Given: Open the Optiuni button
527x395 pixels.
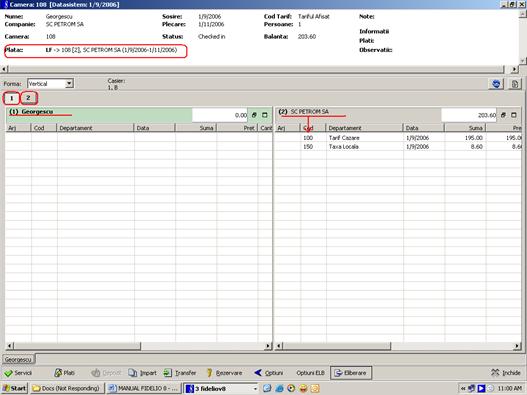Looking at the screenshot, I should 269,373.
